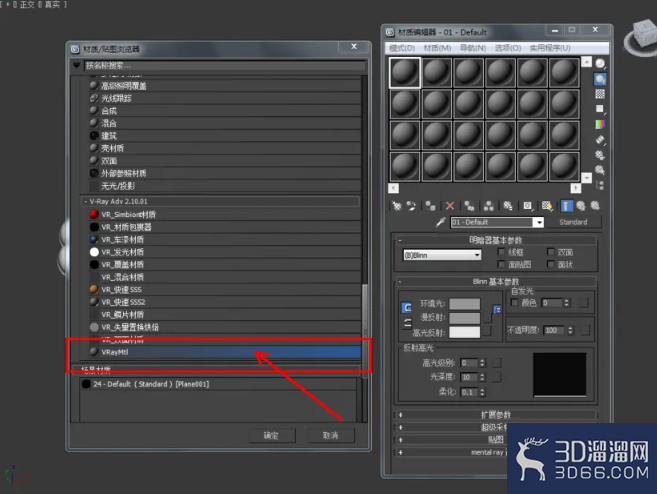
Task: Toggle the checkered Background icon
Action: pos(600,94)
